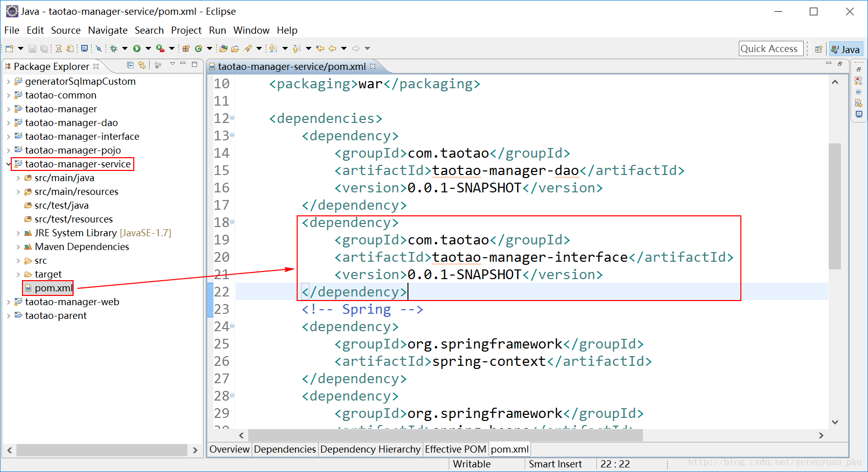
Task: Expand Maven Dependencies node
Action: pyautogui.click(x=18, y=247)
